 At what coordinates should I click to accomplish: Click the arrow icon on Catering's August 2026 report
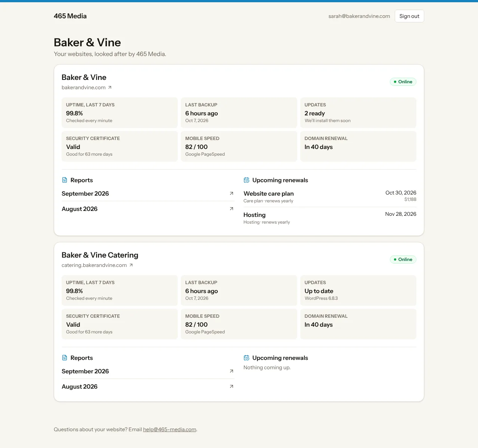[x=232, y=386]
